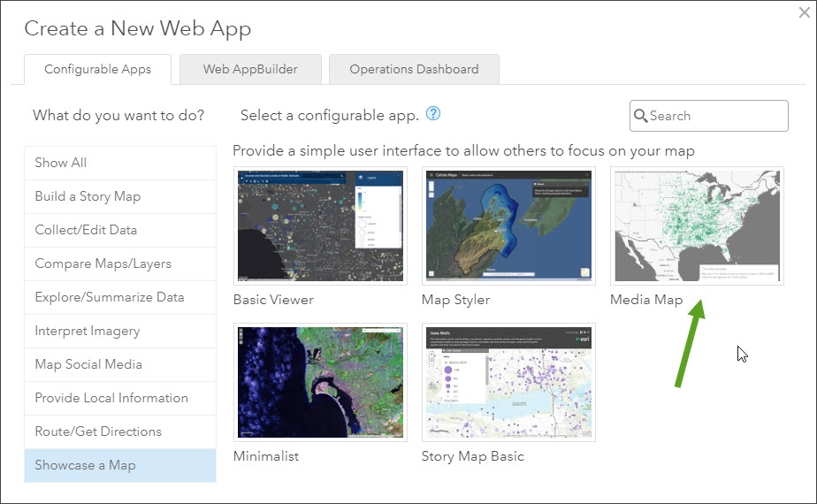Click the highlighted Showcase a Map category

(x=120, y=465)
